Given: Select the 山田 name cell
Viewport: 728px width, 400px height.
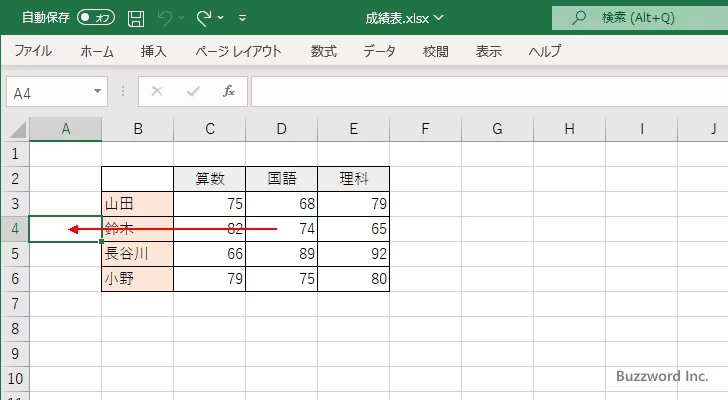Looking at the screenshot, I should tap(138, 204).
